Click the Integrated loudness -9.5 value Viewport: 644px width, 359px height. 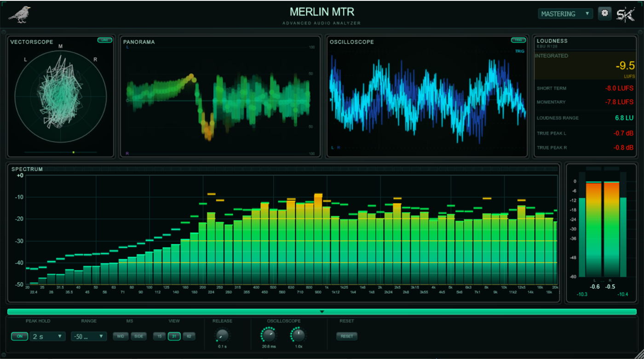click(625, 66)
